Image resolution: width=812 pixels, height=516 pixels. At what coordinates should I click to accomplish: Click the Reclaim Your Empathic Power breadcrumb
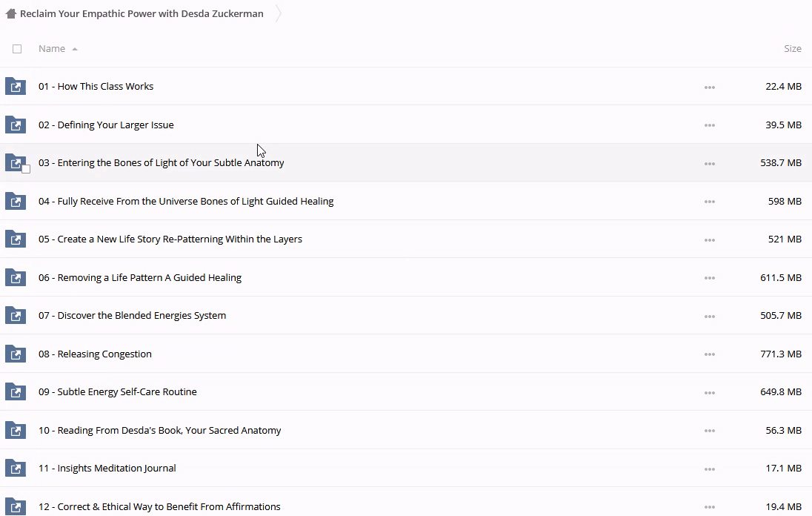point(142,14)
